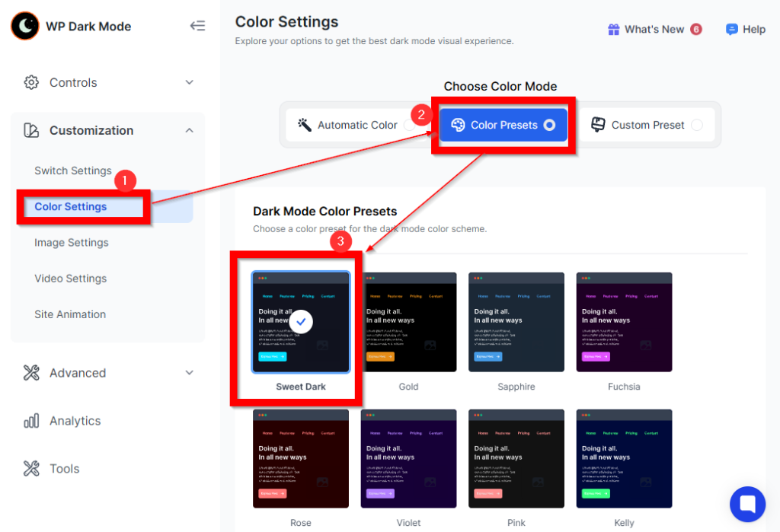Click the notification badge showing 6
This screenshot has height=532, width=780.
[x=696, y=30]
